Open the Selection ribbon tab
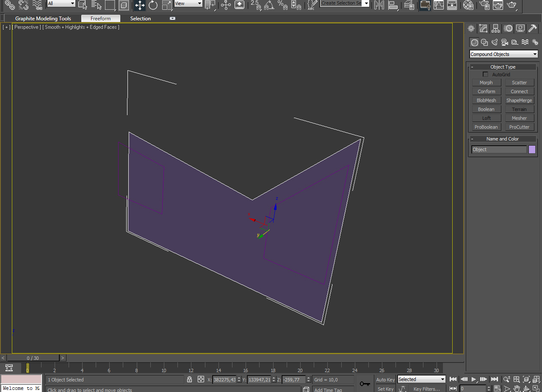The width and height of the screenshot is (542, 392). (141, 19)
